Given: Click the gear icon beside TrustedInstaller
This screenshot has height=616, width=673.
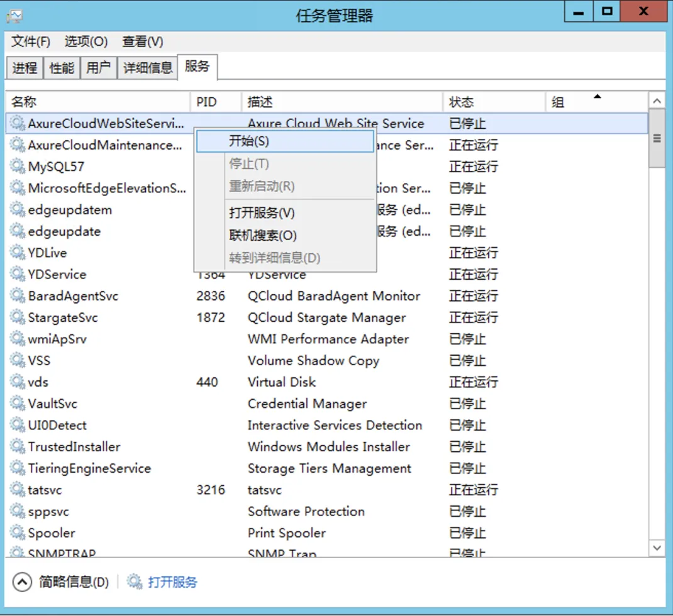Looking at the screenshot, I should pos(17,446).
